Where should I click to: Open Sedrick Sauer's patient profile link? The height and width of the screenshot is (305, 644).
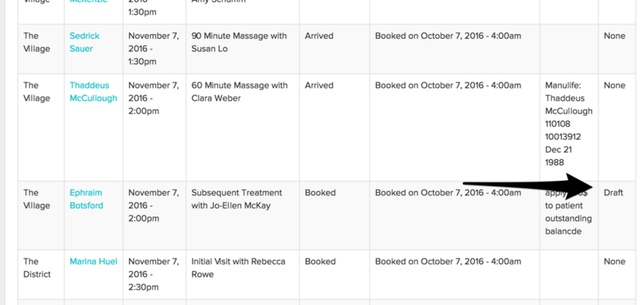click(x=84, y=42)
